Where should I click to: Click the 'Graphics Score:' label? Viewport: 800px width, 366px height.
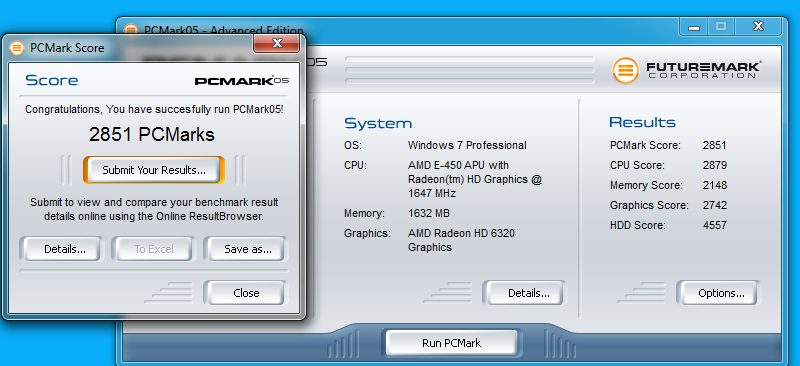pyautogui.click(x=649, y=205)
